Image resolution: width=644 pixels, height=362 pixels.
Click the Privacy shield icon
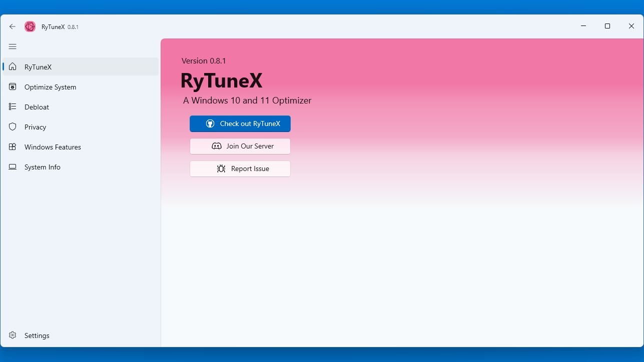pos(13,126)
